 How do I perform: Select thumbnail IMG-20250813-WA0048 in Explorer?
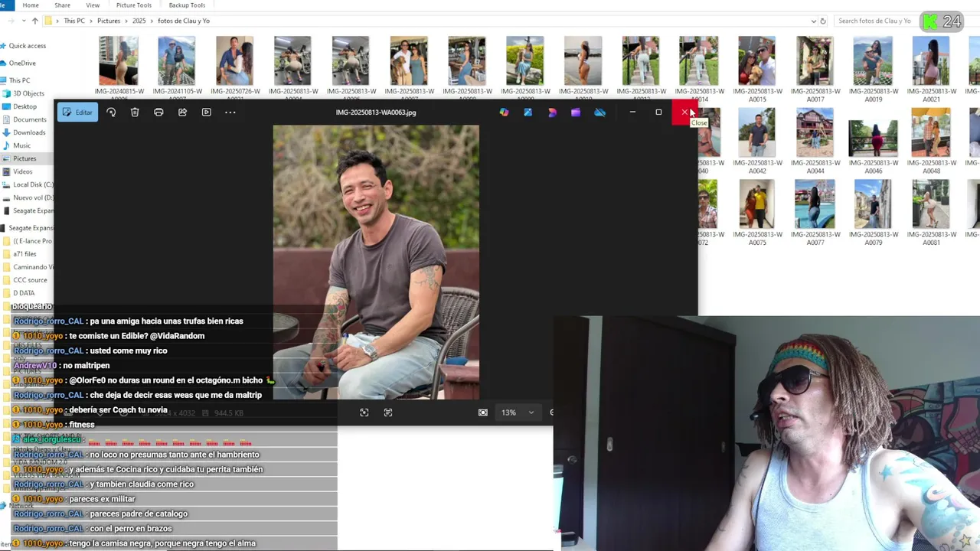(932, 132)
